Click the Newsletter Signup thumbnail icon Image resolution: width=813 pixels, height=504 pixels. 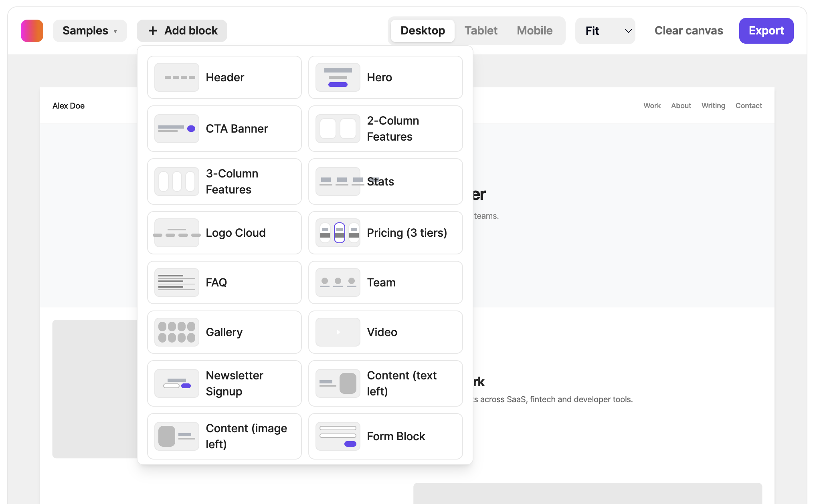[x=177, y=383]
